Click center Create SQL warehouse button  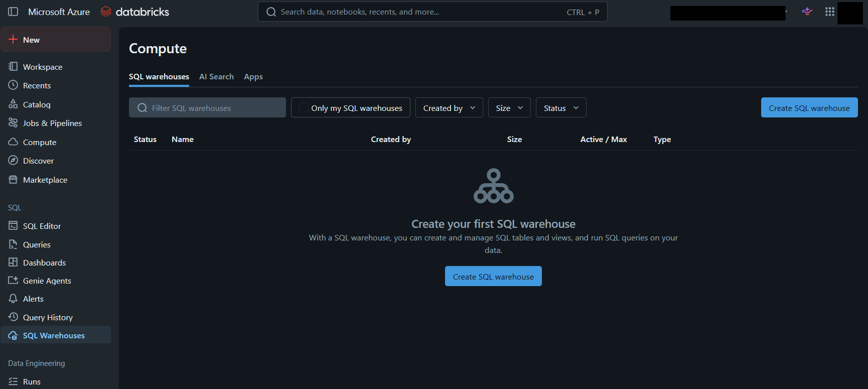493,276
